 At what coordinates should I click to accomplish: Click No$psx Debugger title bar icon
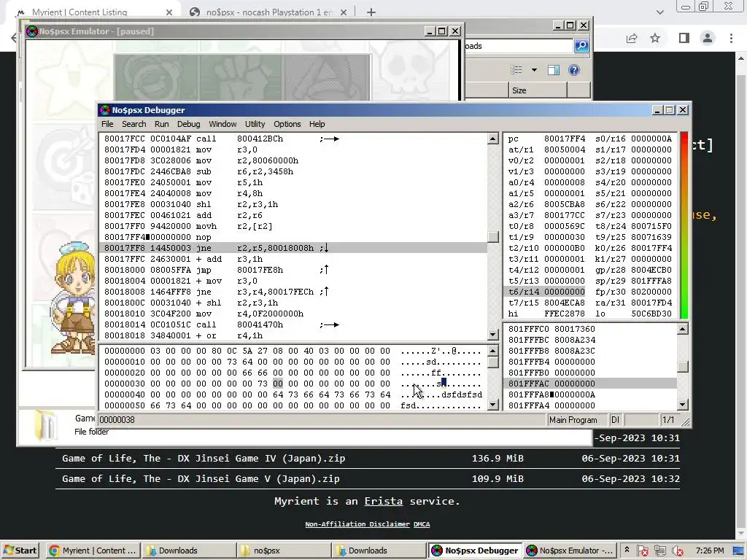tap(105, 110)
